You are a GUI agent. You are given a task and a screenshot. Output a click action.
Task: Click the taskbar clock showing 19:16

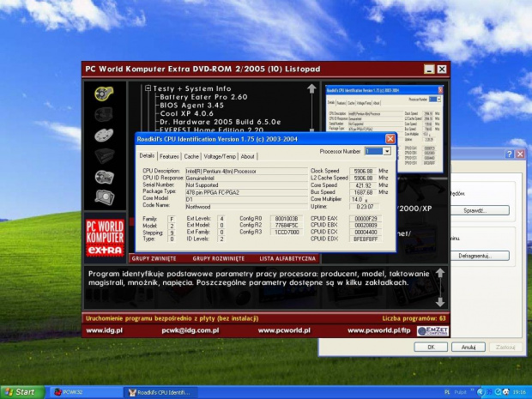520,392
